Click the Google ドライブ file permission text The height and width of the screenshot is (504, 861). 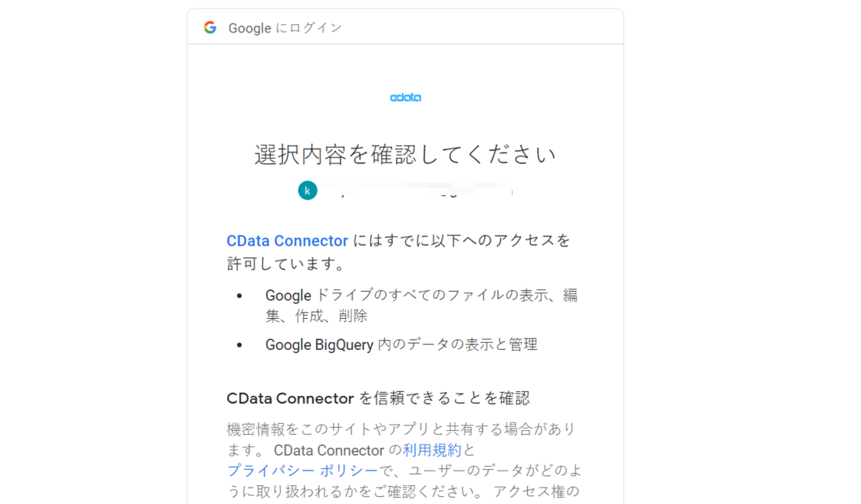pos(421,296)
